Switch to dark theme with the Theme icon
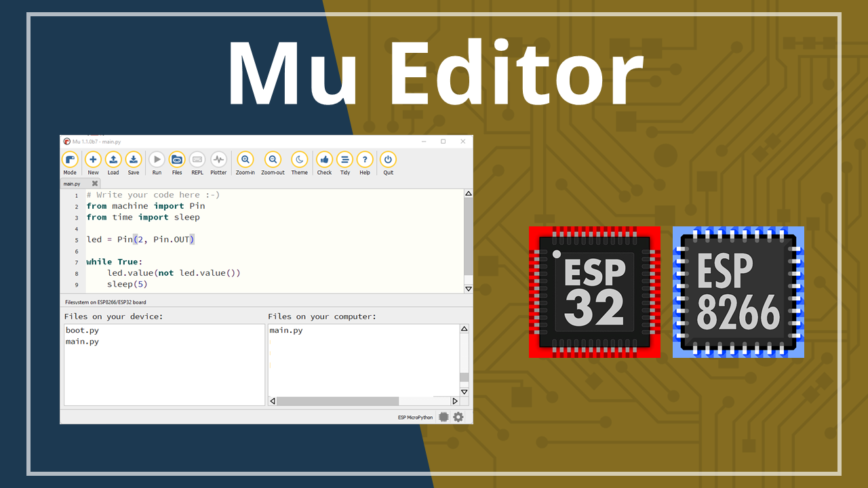Image resolution: width=868 pixels, height=488 pixels. click(299, 161)
